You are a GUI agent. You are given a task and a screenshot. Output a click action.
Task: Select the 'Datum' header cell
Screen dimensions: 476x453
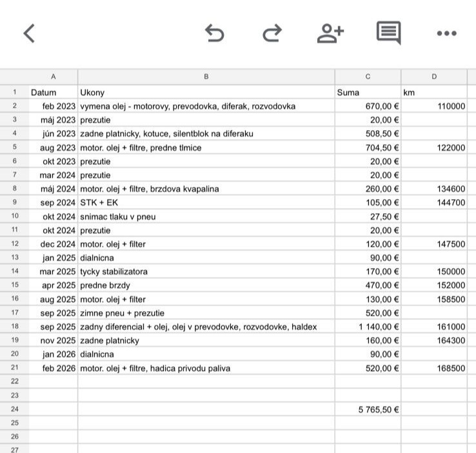pyautogui.click(x=53, y=92)
